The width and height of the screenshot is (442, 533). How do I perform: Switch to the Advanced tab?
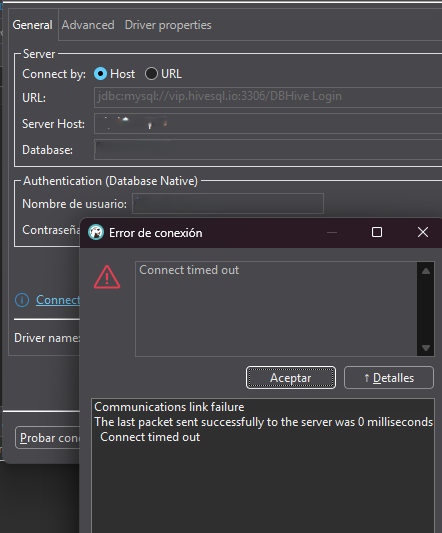[88, 25]
